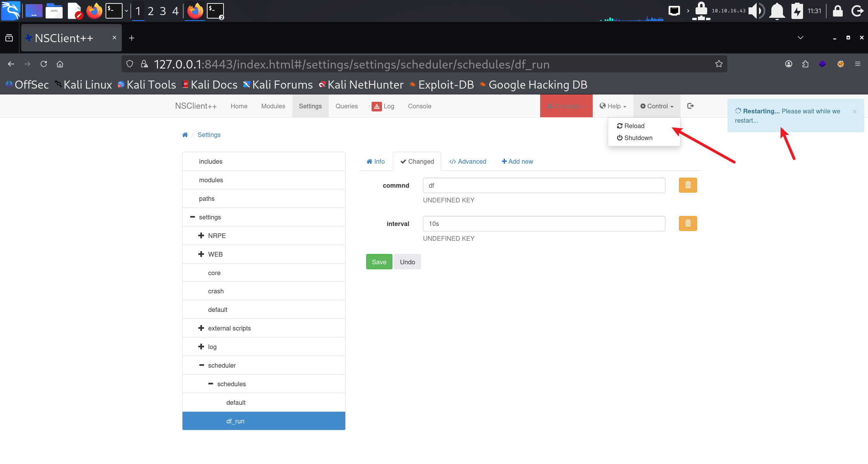Viewport: 868px width, 464px height.
Task: Delete the commnd key with trash icon
Action: 688,185
